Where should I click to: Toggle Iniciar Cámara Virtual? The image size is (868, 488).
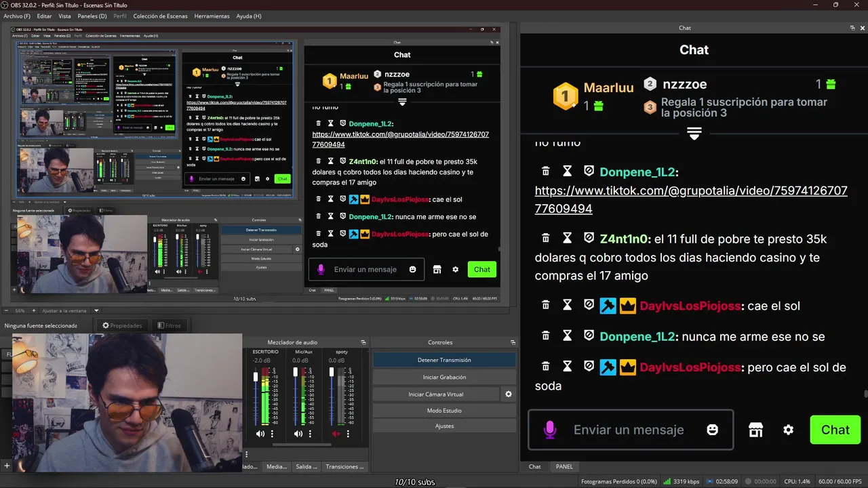436,394
